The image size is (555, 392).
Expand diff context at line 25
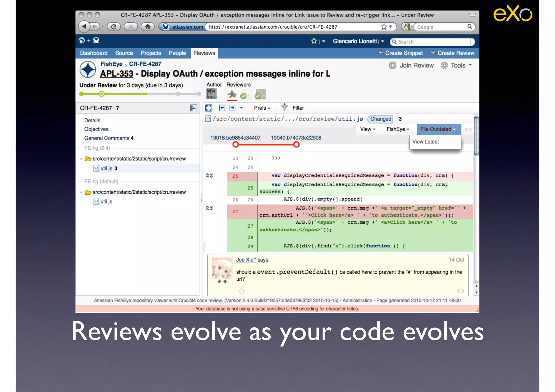(209, 175)
